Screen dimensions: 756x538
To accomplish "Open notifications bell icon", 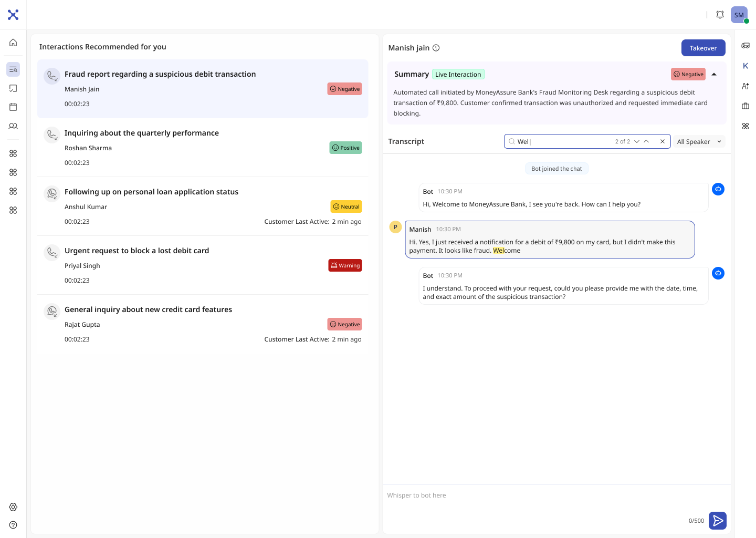I will pyautogui.click(x=720, y=15).
